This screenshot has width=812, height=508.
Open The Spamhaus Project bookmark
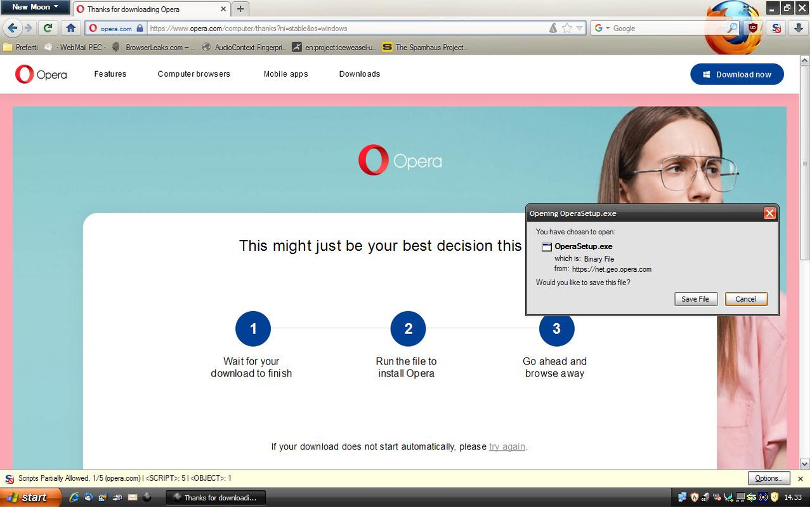(425, 47)
